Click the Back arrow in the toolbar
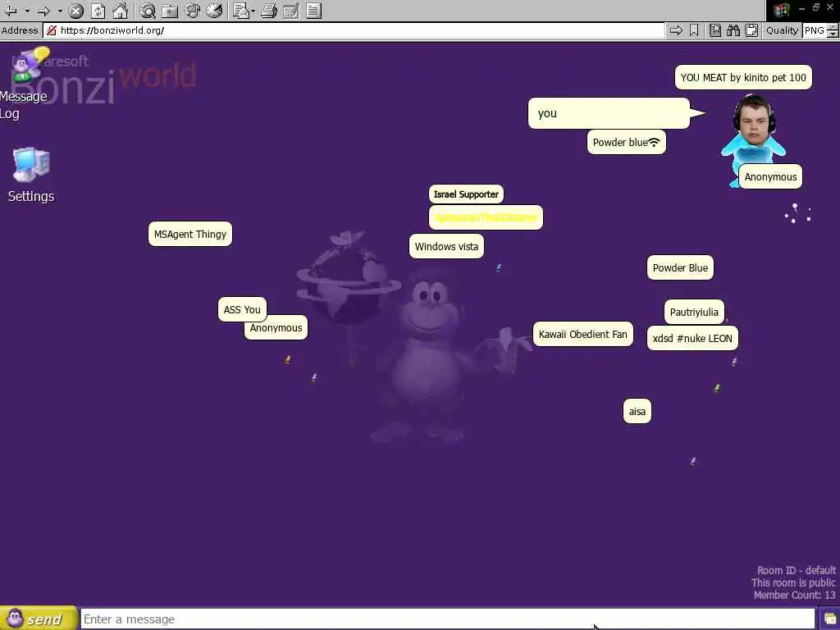840x630 pixels. tap(11, 10)
